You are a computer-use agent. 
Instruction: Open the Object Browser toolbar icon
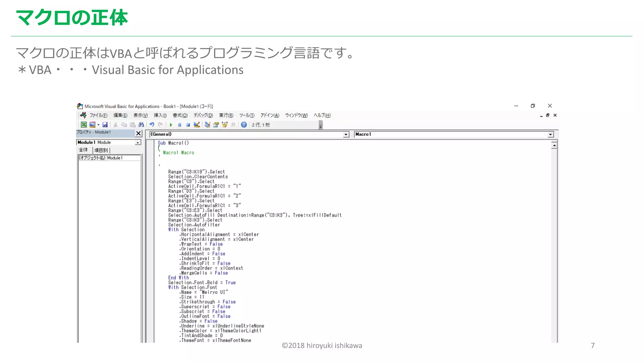(x=225, y=125)
